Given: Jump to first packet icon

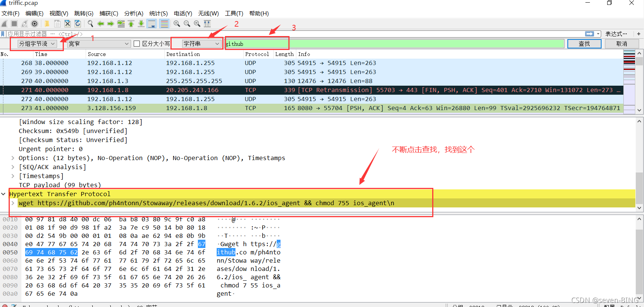Looking at the screenshot, I should [x=131, y=24].
